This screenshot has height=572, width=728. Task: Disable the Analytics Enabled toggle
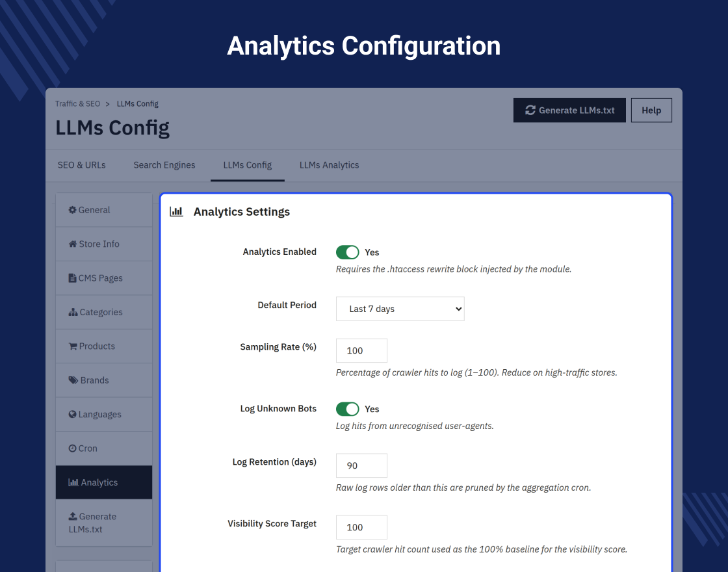(x=347, y=252)
